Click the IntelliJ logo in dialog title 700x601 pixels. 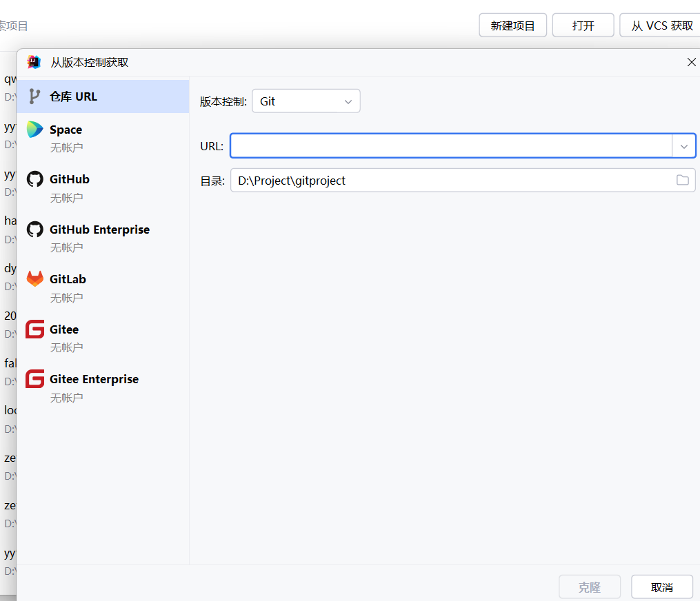click(34, 62)
